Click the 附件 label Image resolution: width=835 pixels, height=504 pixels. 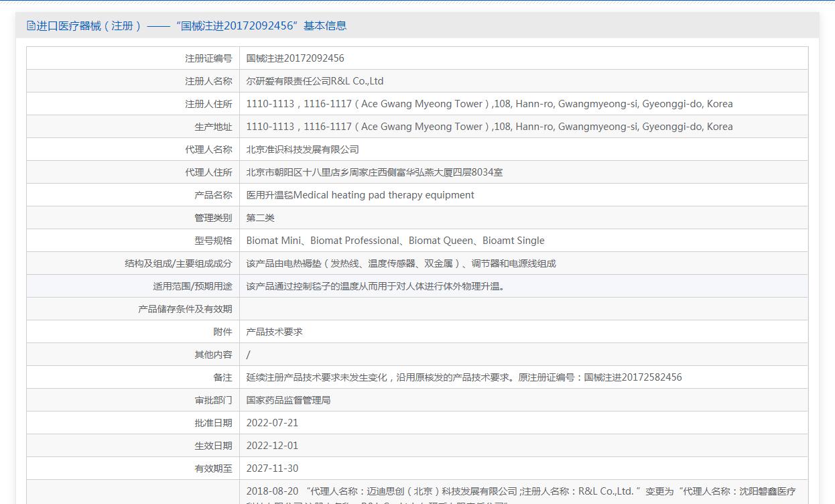222,332
